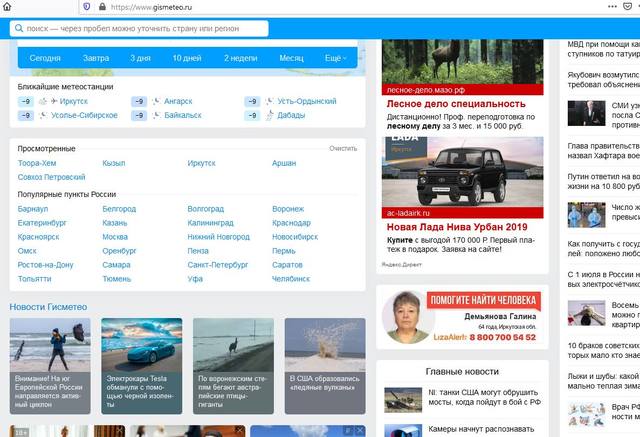Screen dimensions: 640x437
Task: Select the 2 недели forecast tab
Action: click(240, 58)
